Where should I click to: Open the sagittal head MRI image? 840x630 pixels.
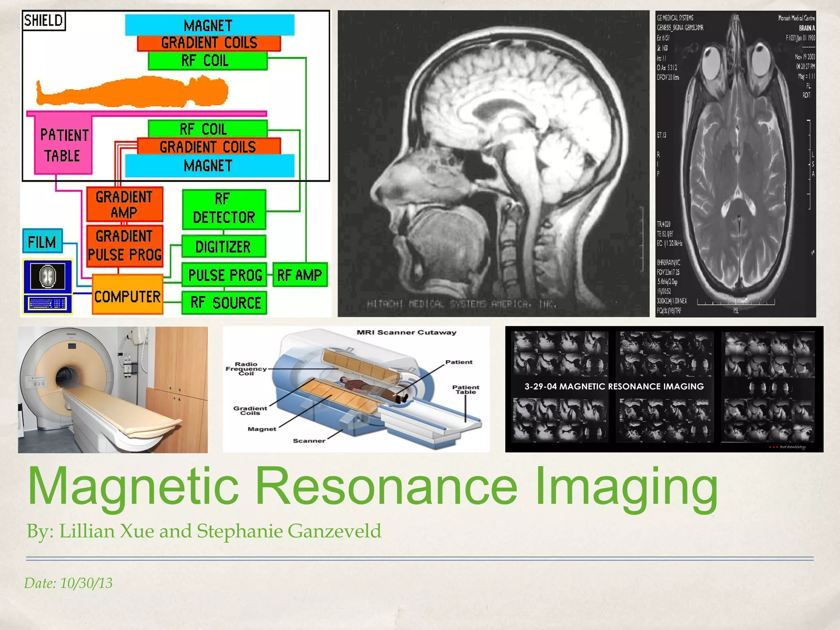point(493,163)
